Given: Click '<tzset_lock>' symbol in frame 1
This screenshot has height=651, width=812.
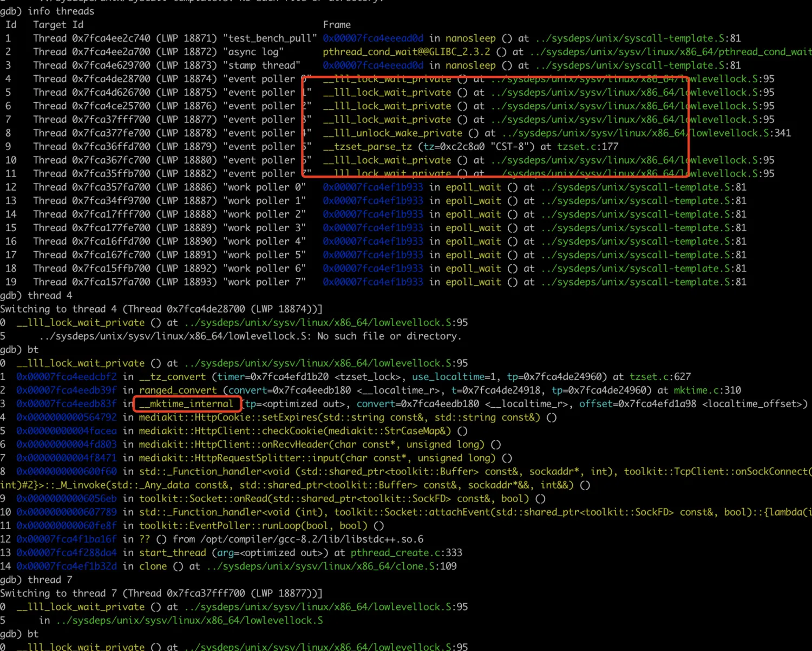Looking at the screenshot, I should click(370, 376).
